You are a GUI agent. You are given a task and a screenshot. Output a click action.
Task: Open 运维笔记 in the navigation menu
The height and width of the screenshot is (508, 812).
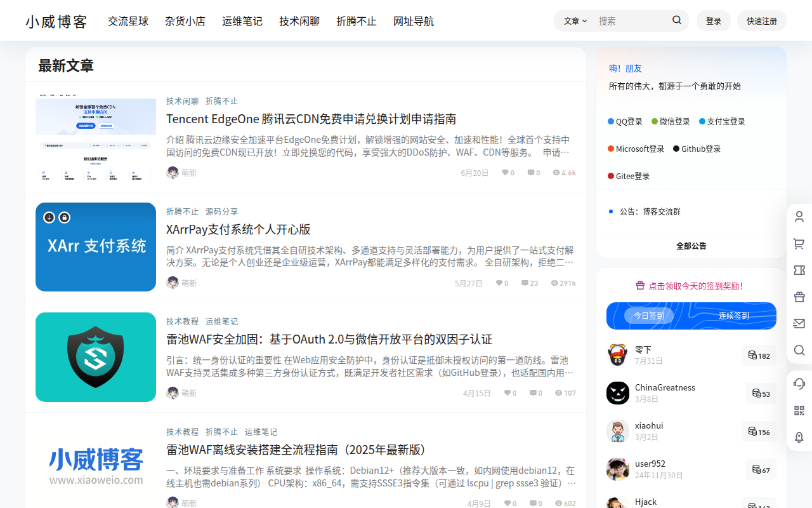242,21
